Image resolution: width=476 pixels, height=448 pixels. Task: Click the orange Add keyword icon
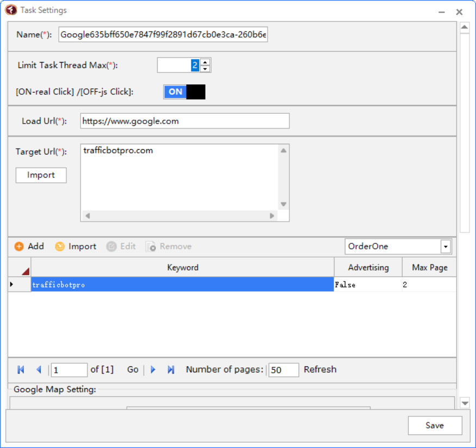[19, 247]
